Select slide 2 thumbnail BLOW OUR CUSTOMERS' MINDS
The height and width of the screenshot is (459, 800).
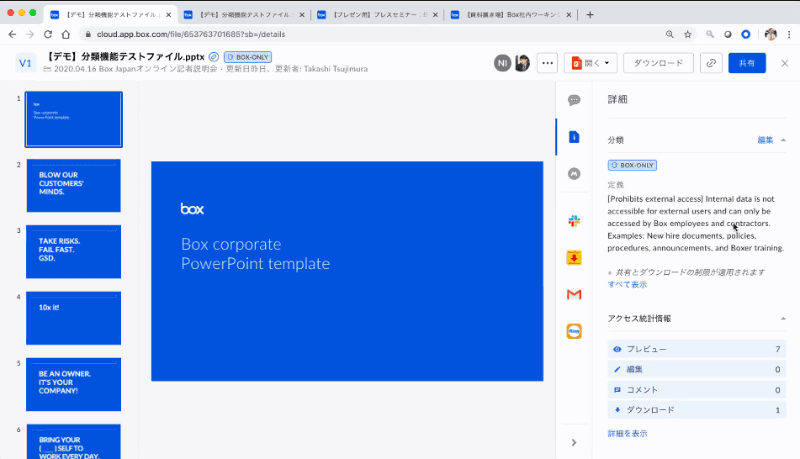(x=74, y=186)
